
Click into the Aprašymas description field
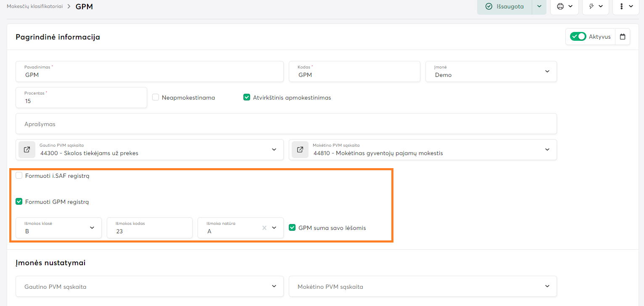(286, 124)
